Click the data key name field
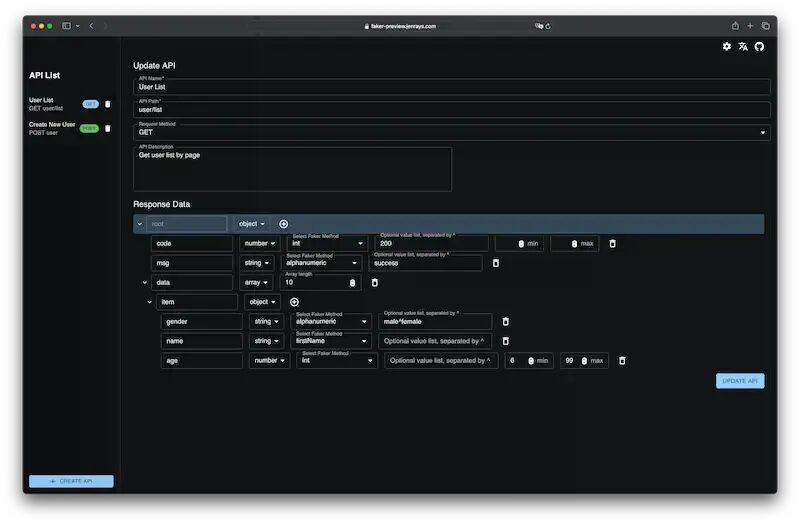Image resolution: width=800 pixels, height=524 pixels. click(192, 282)
